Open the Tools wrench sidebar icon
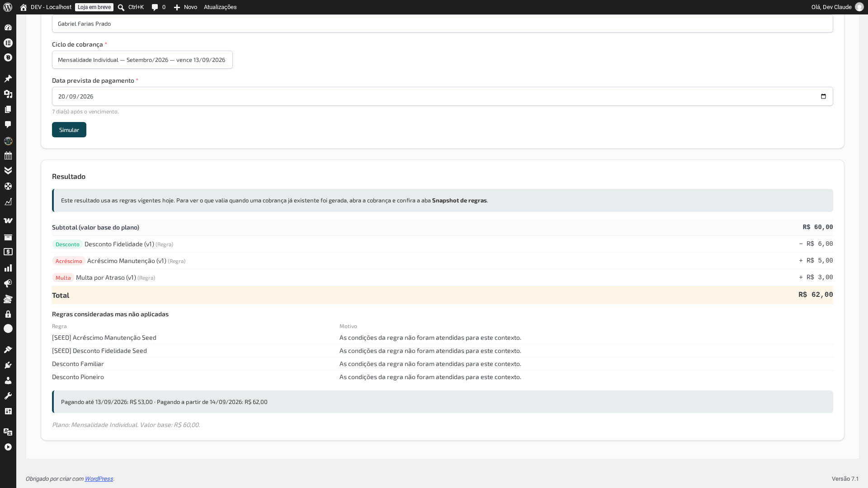The image size is (868, 488). point(8,396)
